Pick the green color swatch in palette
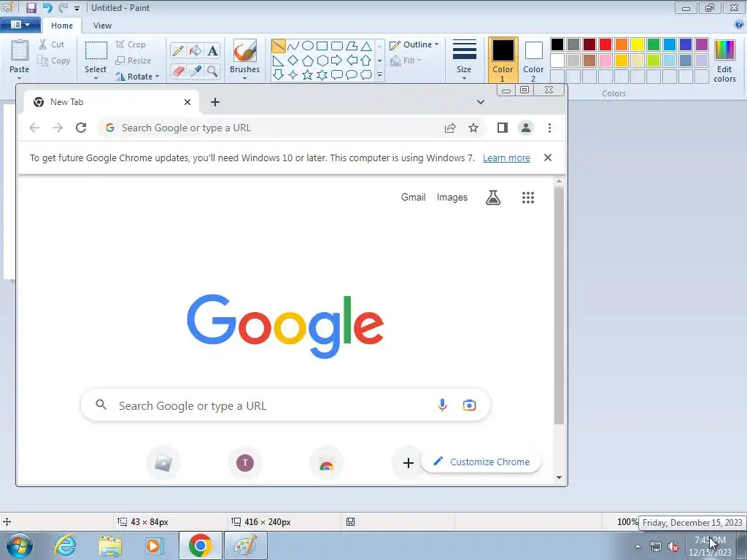Screen dimensions: 747x560 (654, 44)
